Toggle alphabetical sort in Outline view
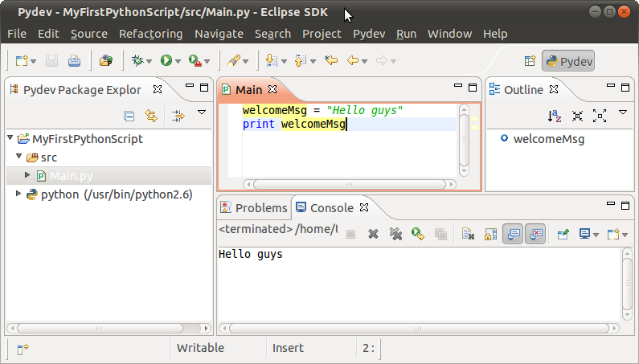 (x=555, y=117)
